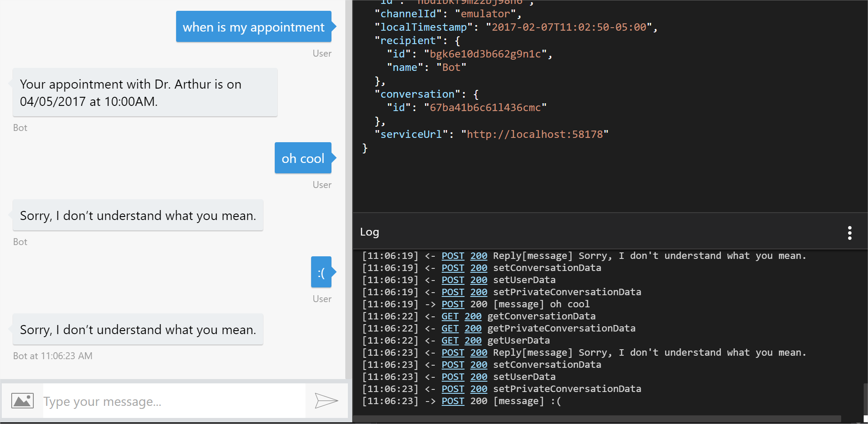Click the conversation id '67ba41b6c61l436cmc'
The height and width of the screenshot is (424, 868).
coord(485,108)
